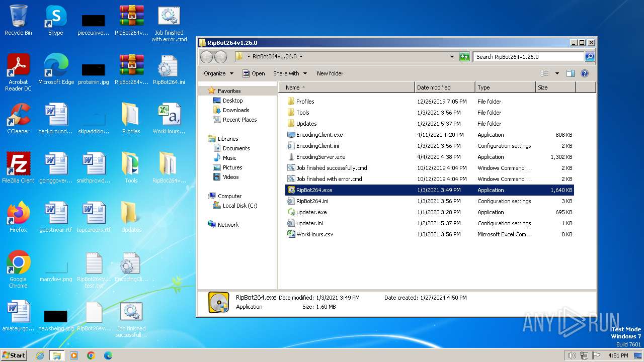Sort by Size column header
644x362 pixels.
[x=555, y=87]
